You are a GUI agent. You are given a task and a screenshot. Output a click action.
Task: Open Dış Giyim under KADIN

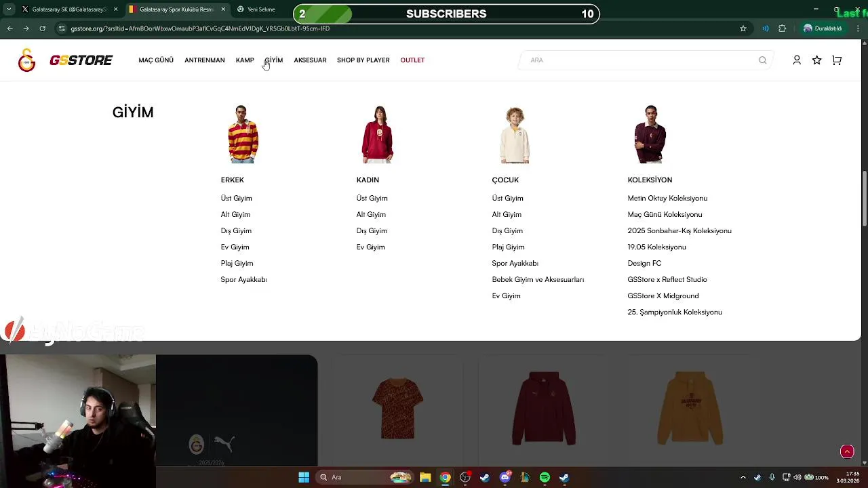pos(372,230)
